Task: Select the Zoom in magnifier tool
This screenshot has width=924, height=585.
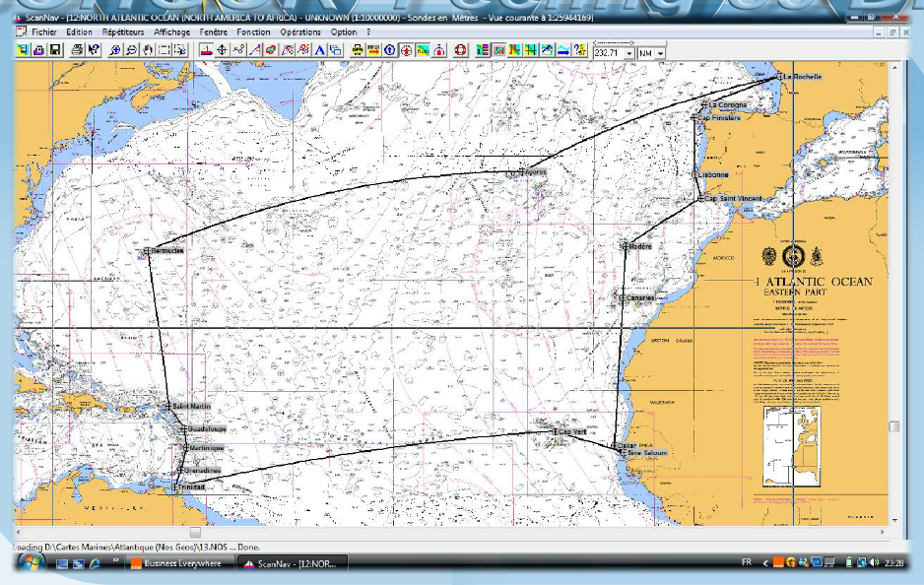Action: (115, 50)
